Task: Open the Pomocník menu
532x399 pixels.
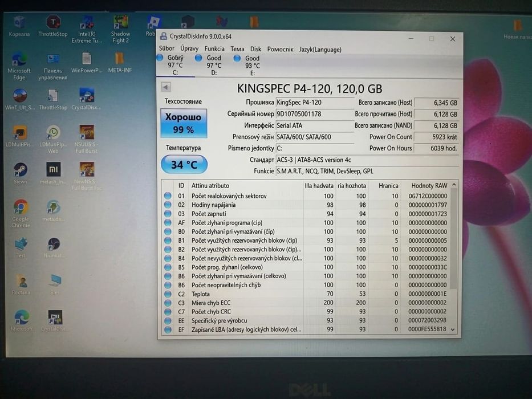Action: pyautogui.click(x=280, y=50)
